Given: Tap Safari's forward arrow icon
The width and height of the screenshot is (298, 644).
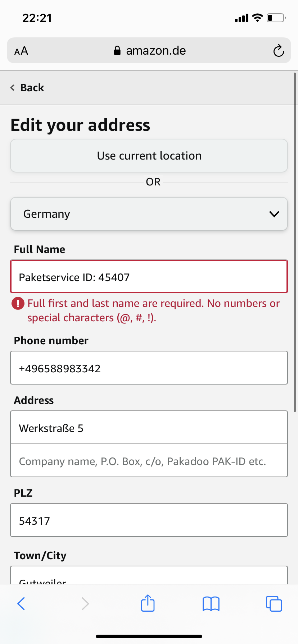Looking at the screenshot, I should pyautogui.click(x=85, y=603).
